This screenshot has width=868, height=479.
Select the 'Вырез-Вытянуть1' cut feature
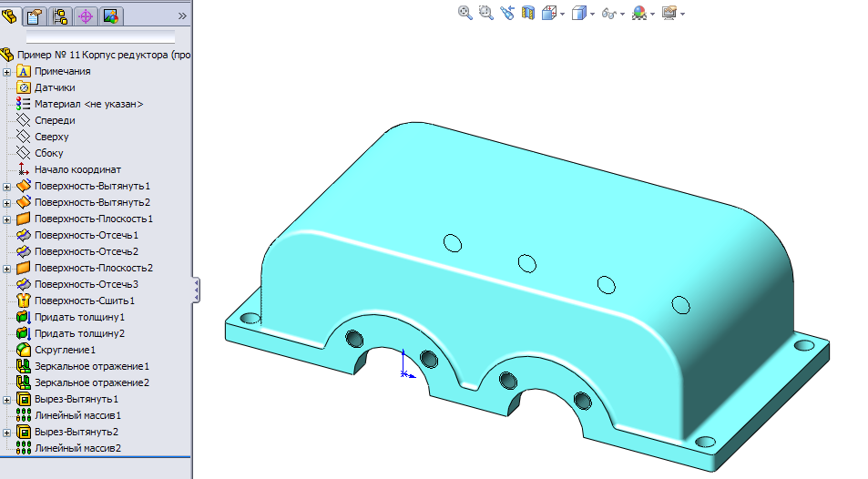coord(77,399)
